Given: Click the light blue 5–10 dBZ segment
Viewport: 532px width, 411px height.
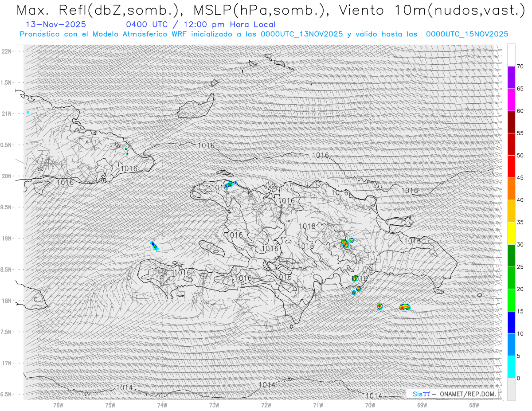Looking at the screenshot, I should (x=511, y=344).
